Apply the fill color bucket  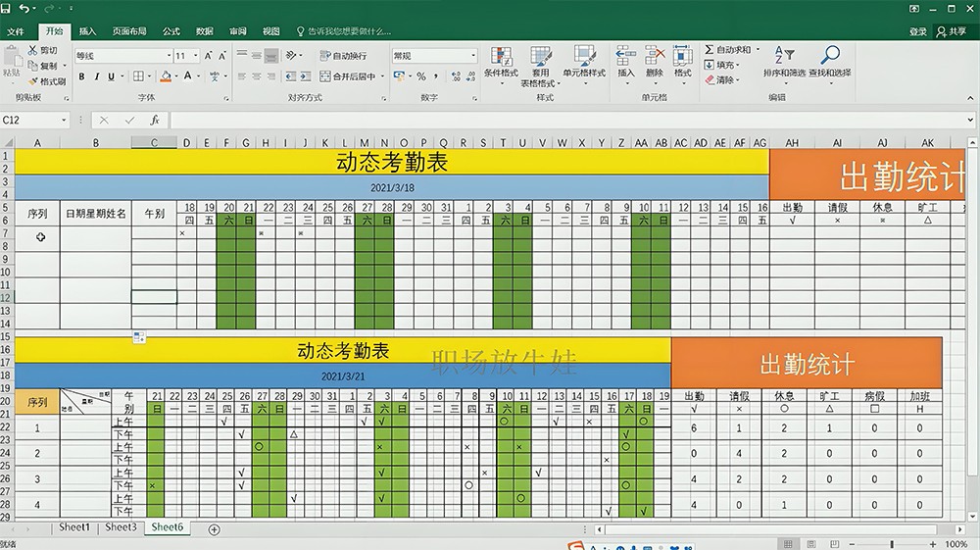(x=166, y=76)
